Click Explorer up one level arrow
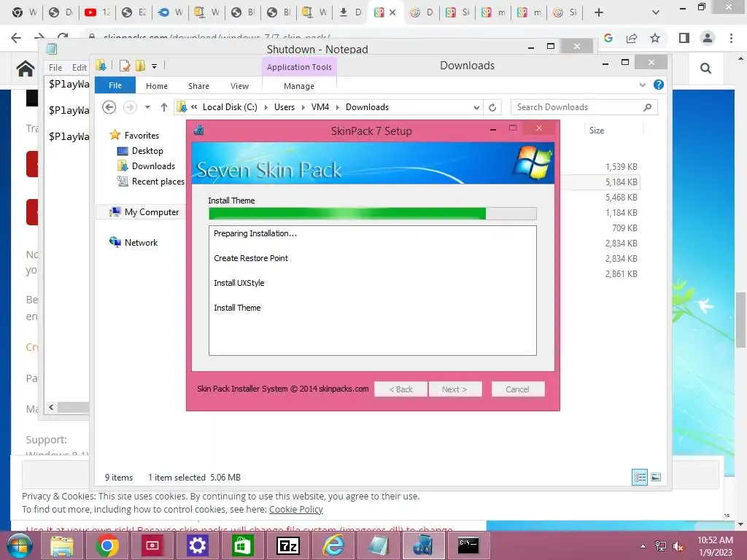 point(164,107)
